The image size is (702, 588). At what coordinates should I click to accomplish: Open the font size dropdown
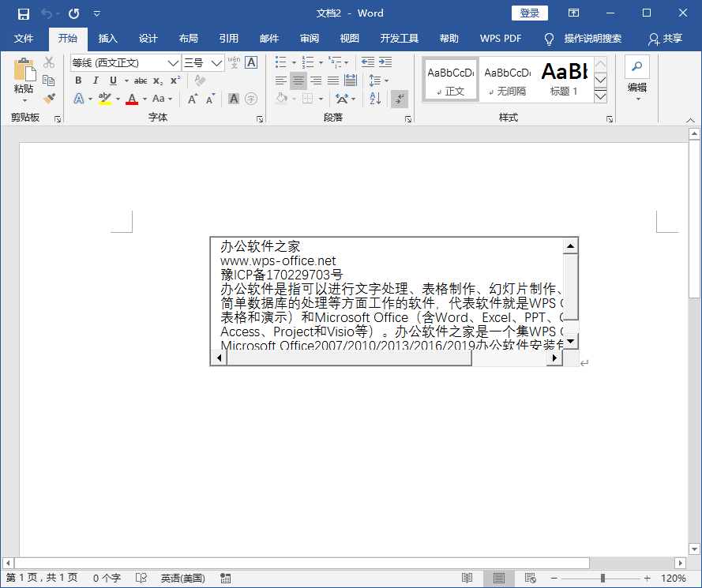216,63
